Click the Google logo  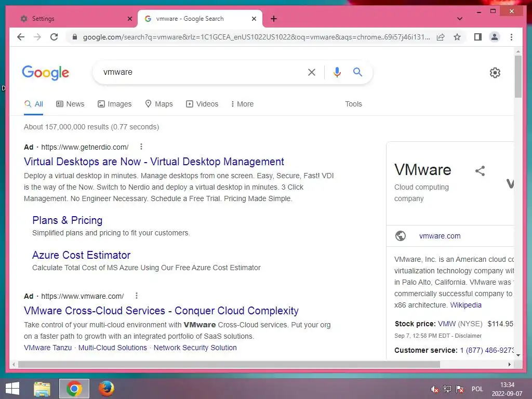tap(46, 73)
